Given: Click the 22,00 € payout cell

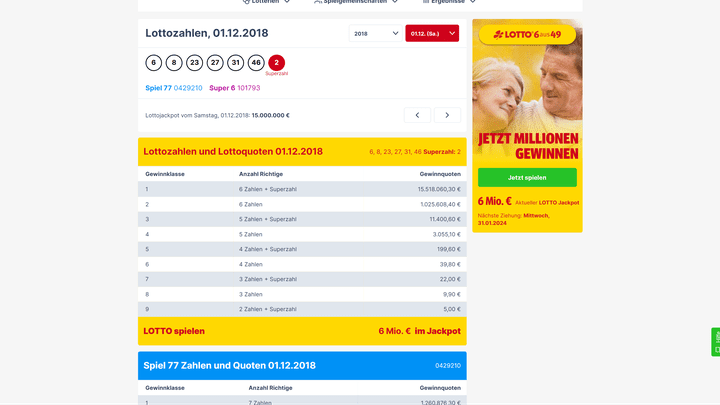Looking at the screenshot, I should pyautogui.click(x=450, y=279).
